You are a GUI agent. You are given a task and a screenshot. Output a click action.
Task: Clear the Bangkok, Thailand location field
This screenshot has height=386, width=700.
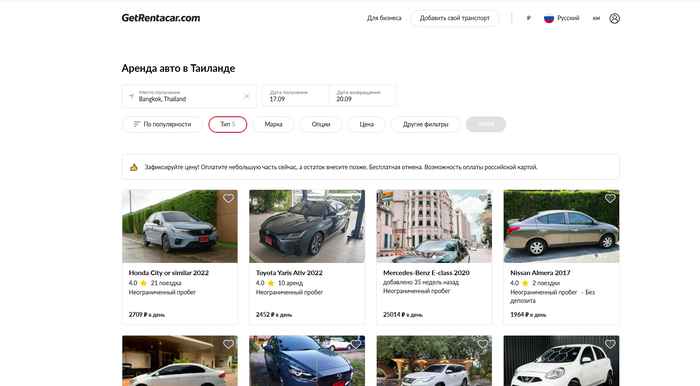pyautogui.click(x=246, y=96)
